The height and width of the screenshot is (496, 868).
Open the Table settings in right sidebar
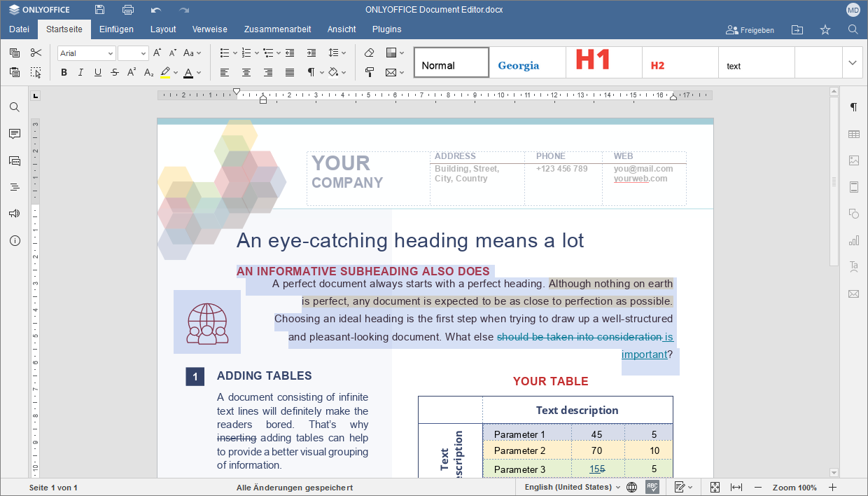[853, 134]
